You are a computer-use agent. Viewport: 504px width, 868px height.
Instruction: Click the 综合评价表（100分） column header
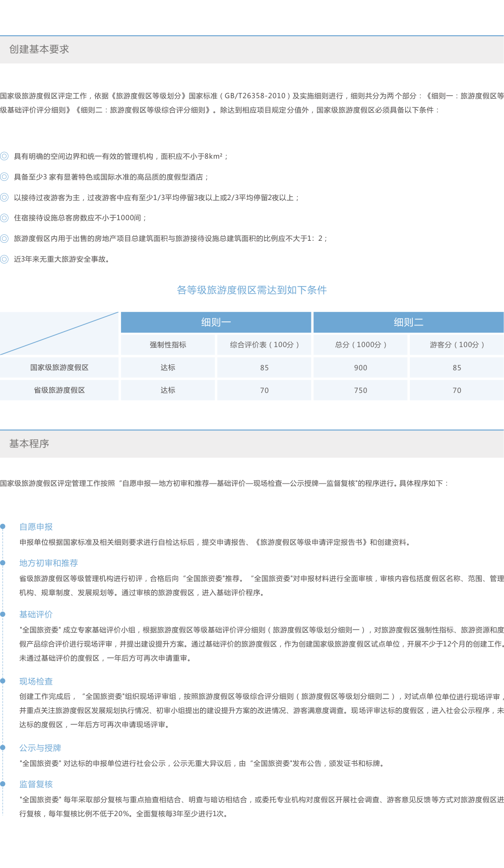coord(264,345)
